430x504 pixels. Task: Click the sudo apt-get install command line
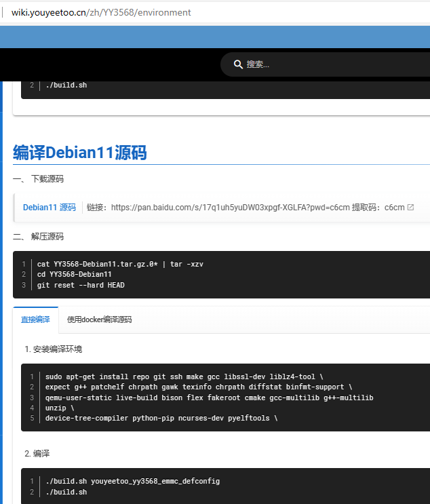[184, 376]
